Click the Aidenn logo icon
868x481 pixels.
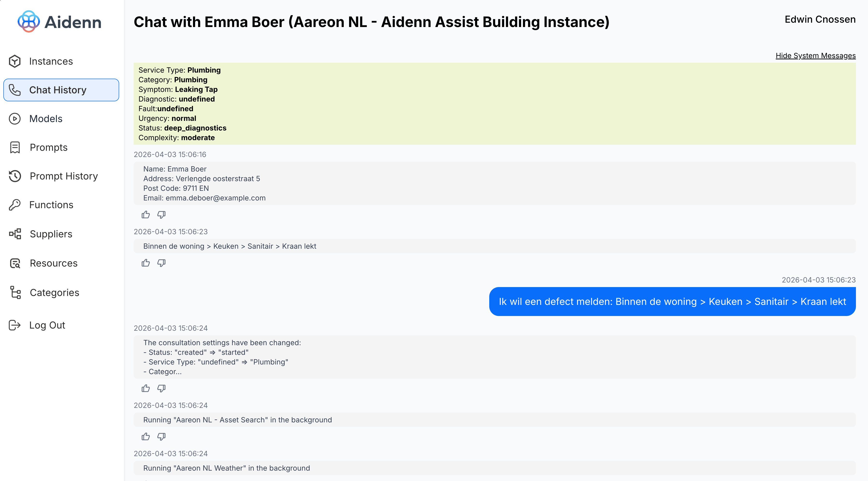click(29, 21)
